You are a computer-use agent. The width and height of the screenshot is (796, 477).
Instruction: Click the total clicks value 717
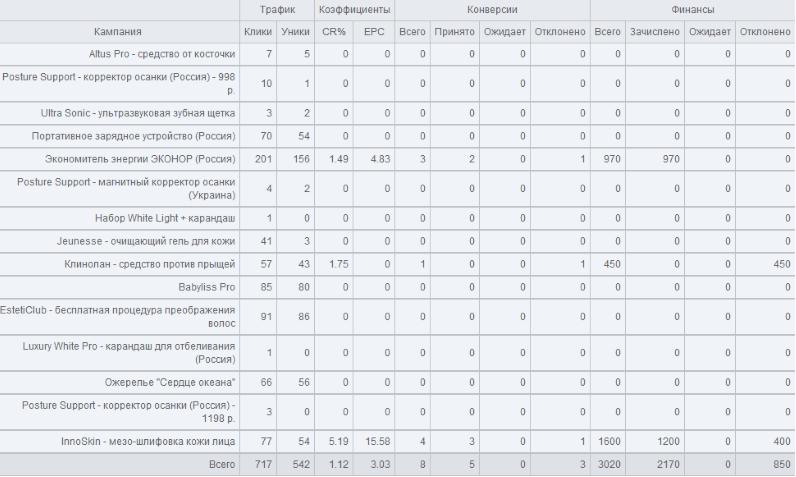(x=263, y=464)
